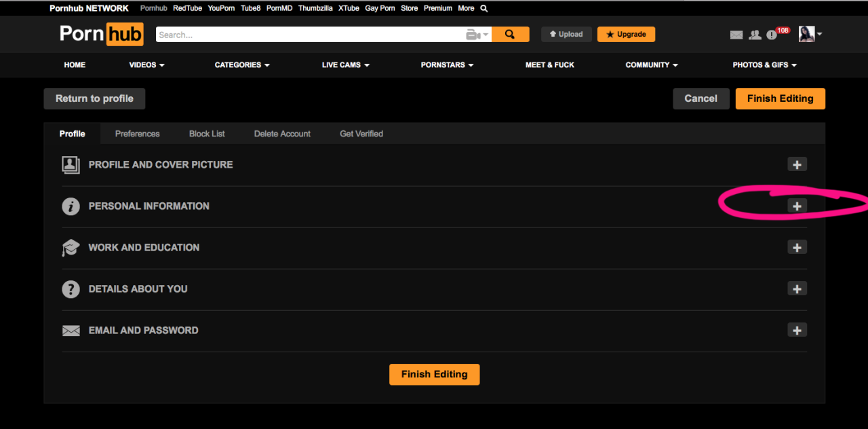Open the Meet & Fuck menu item
This screenshot has height=429, width=868.
[549, 65]
